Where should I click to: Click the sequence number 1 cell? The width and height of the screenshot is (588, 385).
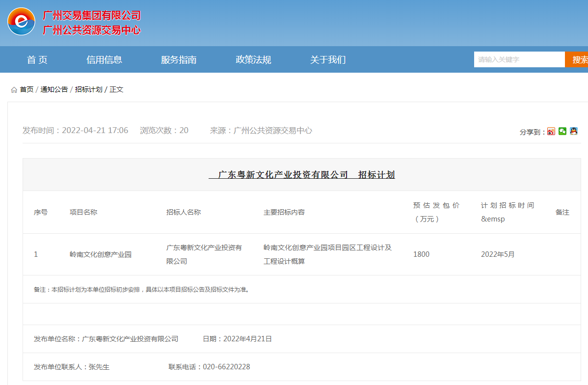click(x=36, y=254)
